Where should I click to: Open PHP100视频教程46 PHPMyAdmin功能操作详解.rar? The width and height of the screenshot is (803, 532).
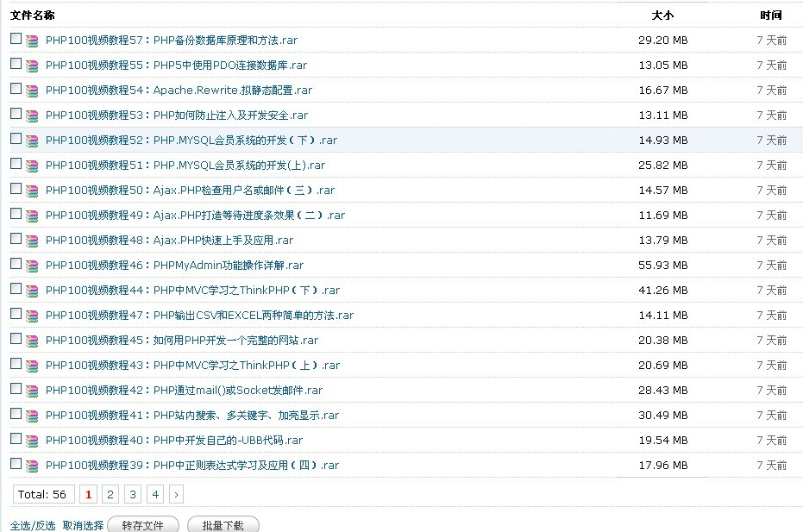[174, 266]
